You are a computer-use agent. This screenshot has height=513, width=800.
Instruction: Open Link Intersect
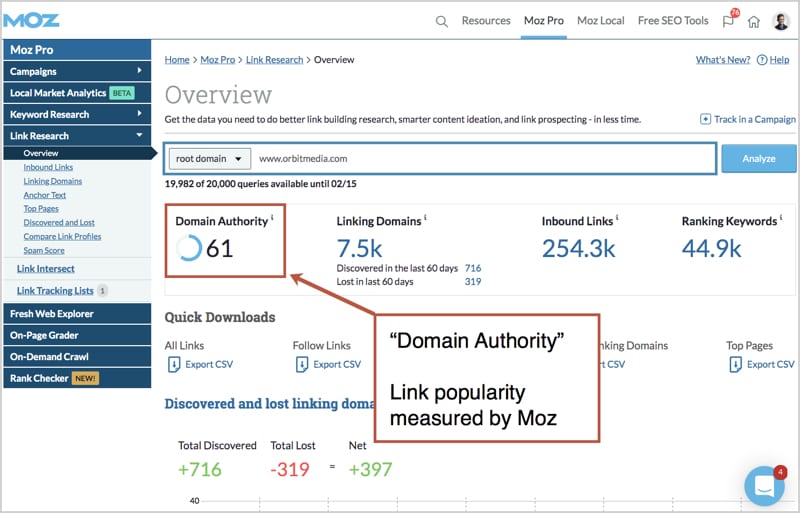click(x=45, y=268)
